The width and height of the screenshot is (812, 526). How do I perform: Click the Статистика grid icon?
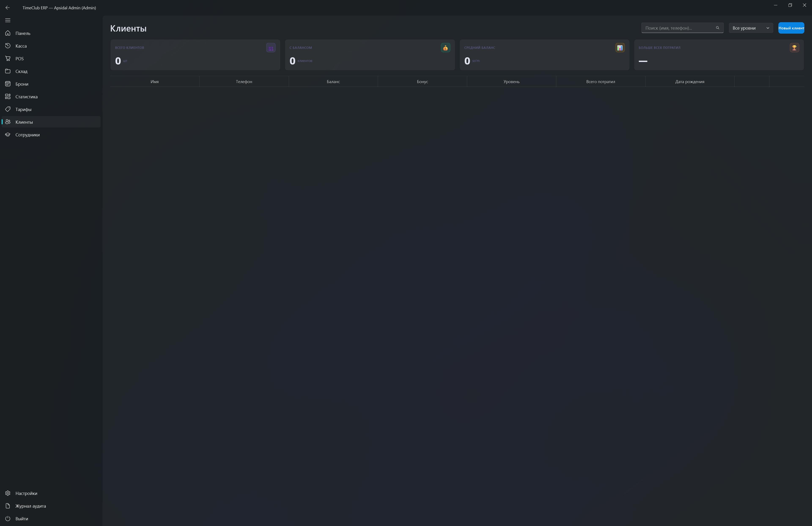point(8,97)
